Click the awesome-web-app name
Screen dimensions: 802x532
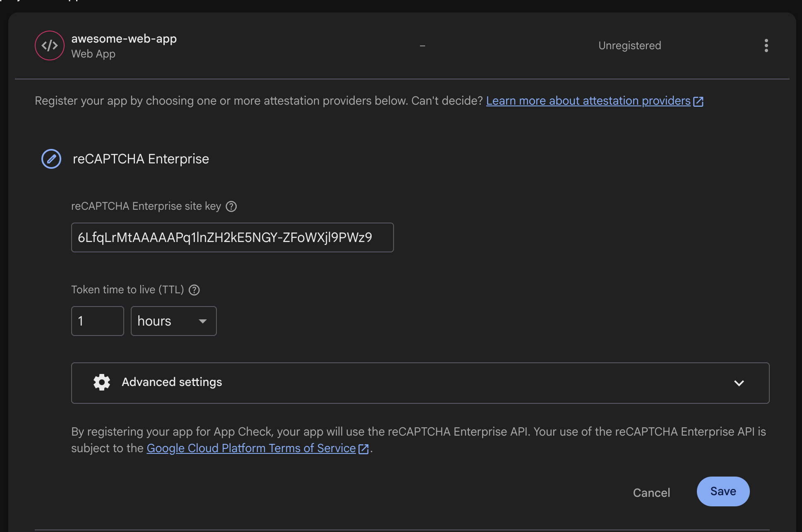[124, 38]
